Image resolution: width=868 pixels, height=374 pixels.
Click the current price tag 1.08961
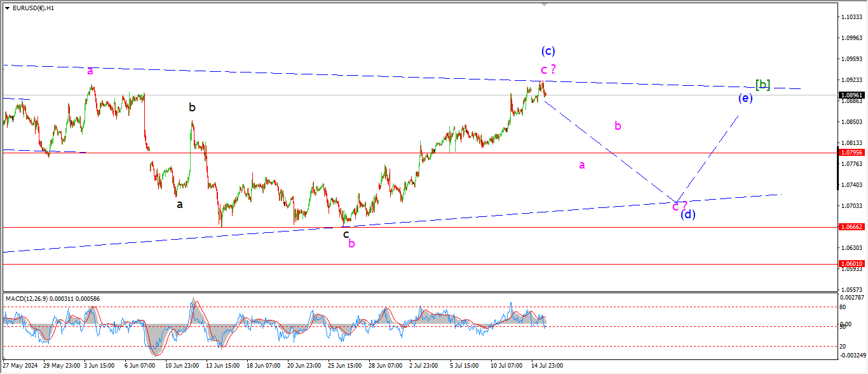[x=851, y=95]
